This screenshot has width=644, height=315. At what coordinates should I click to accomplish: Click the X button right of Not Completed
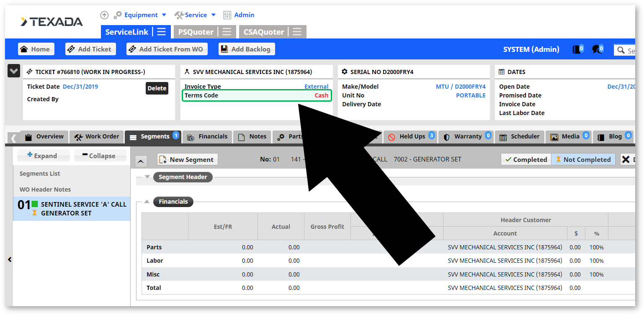click(x=627, y=159)
